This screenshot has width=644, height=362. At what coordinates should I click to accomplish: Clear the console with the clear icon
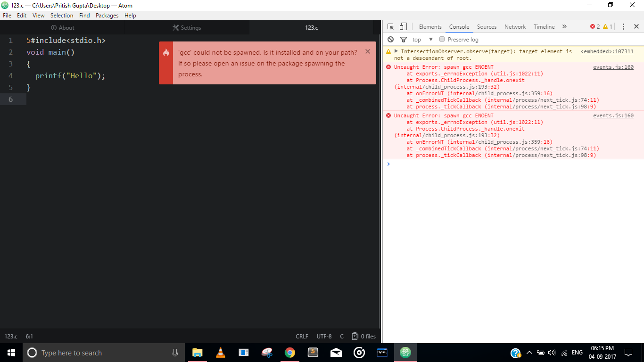click(391, 40)
